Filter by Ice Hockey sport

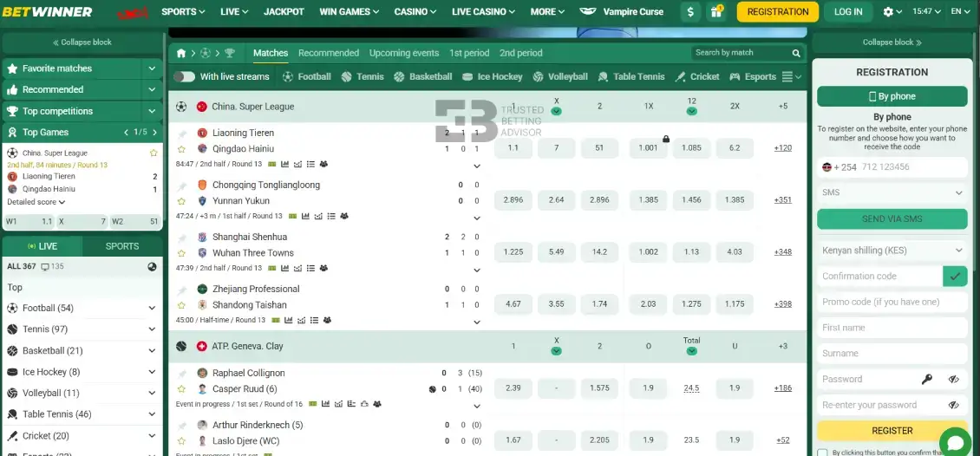pos(492,77)
